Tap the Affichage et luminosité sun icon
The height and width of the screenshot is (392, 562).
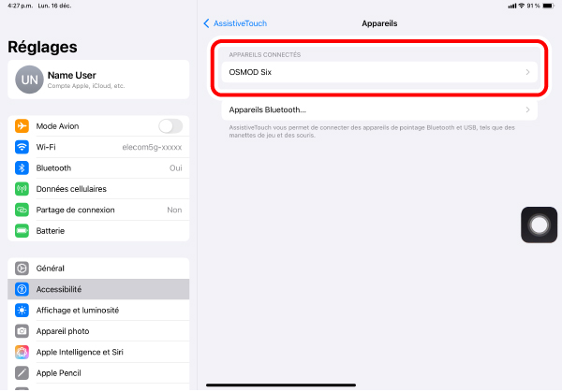[22, 310]
